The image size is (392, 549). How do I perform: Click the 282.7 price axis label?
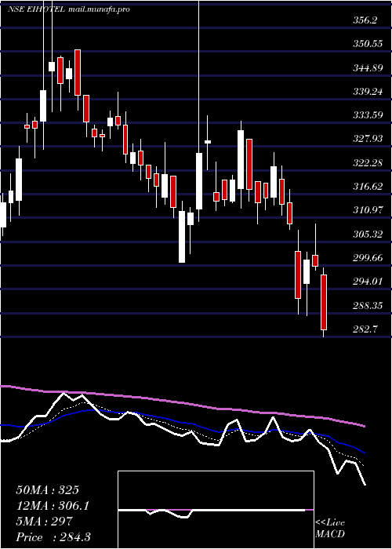tap(365, 329)
